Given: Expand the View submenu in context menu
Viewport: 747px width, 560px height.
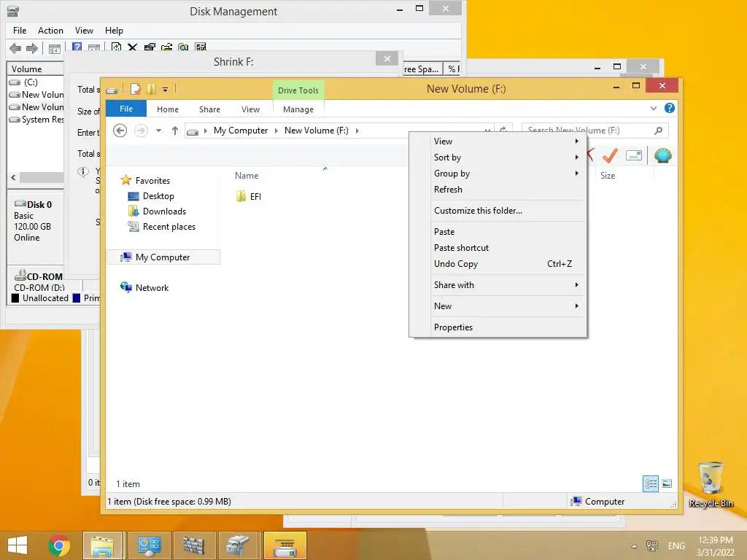Looking at the screenshot, I should [x=576, y=141].
